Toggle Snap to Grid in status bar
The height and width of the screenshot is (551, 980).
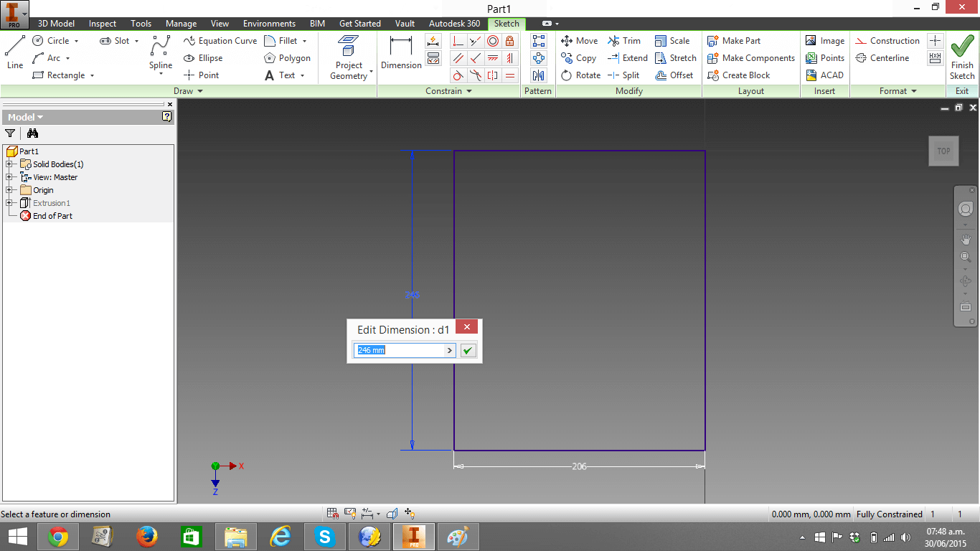(x=333, y=514)
